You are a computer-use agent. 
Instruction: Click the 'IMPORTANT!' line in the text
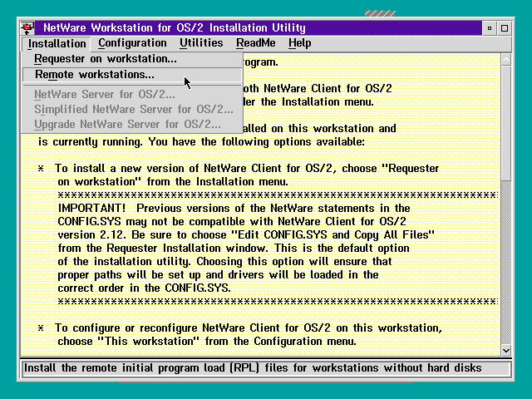[234, 208]
